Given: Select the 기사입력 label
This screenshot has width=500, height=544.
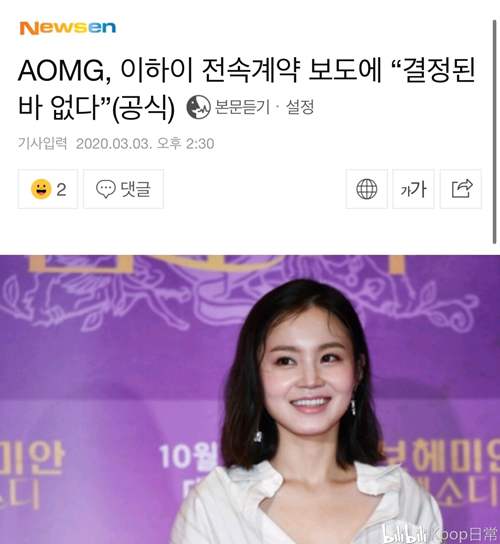Looking at the screenshot, I should pyautogui.click(x=42, y=143).
